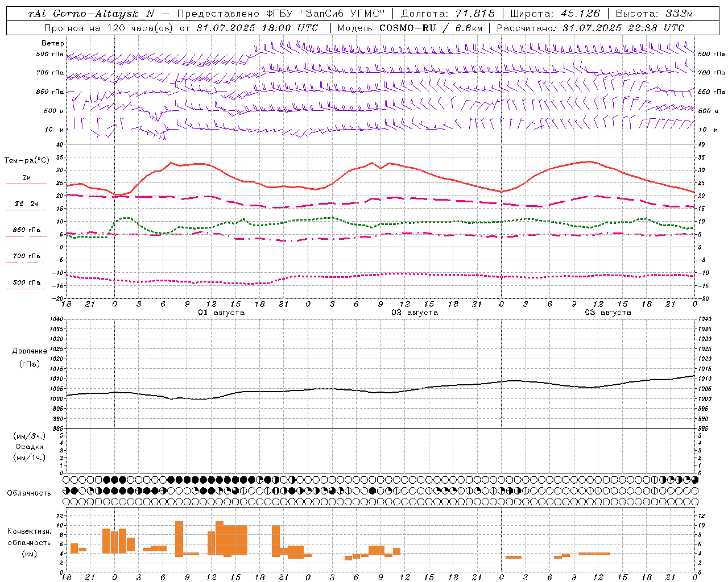Click the (мм/1ч.) precipitation unit label

point(30,458)
